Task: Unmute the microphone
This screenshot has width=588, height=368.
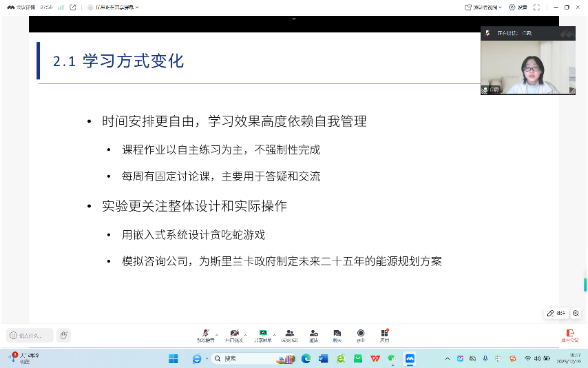Action: coord(204,334)
